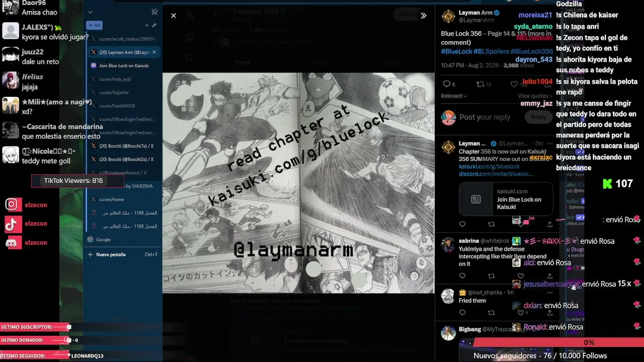Viewport: 644px width, 362px height.
Task: Repost sabrina's comment
Action: point(492,276)
